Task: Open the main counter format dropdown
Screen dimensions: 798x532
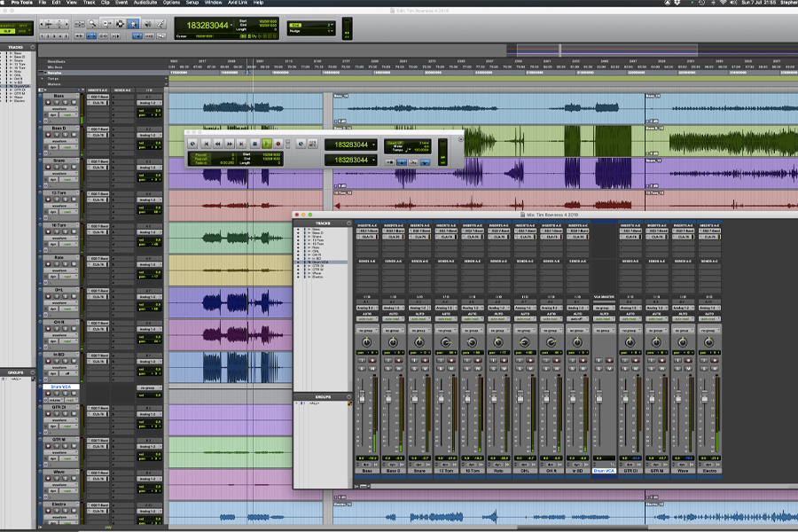Action: [x=232, y=24]
